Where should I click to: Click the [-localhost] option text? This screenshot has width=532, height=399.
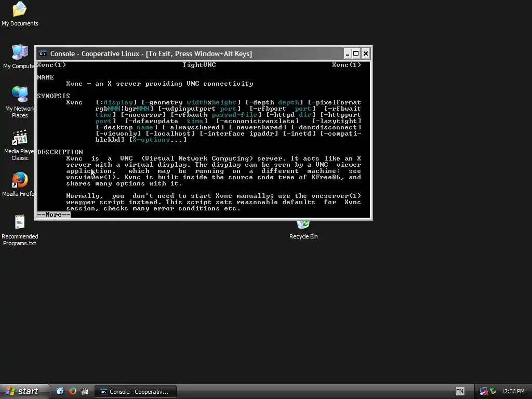coord(170,134)
